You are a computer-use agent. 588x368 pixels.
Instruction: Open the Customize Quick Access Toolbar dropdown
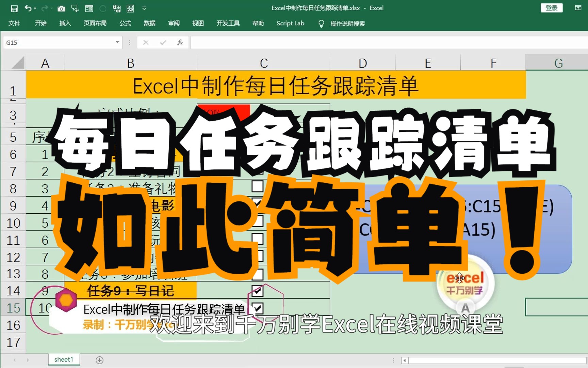[x=144, y=8]
